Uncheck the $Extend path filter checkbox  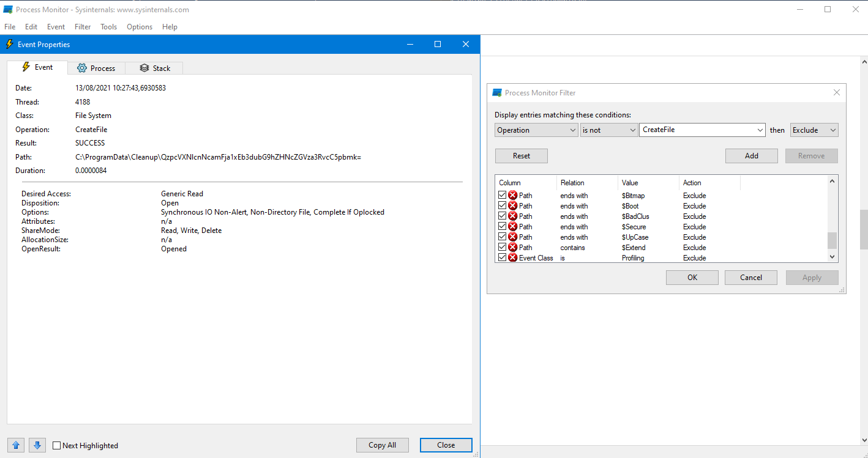coord(503,248)
